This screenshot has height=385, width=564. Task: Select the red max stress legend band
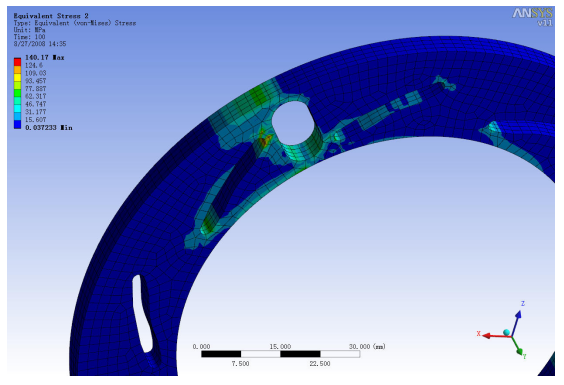pos(17,62)
